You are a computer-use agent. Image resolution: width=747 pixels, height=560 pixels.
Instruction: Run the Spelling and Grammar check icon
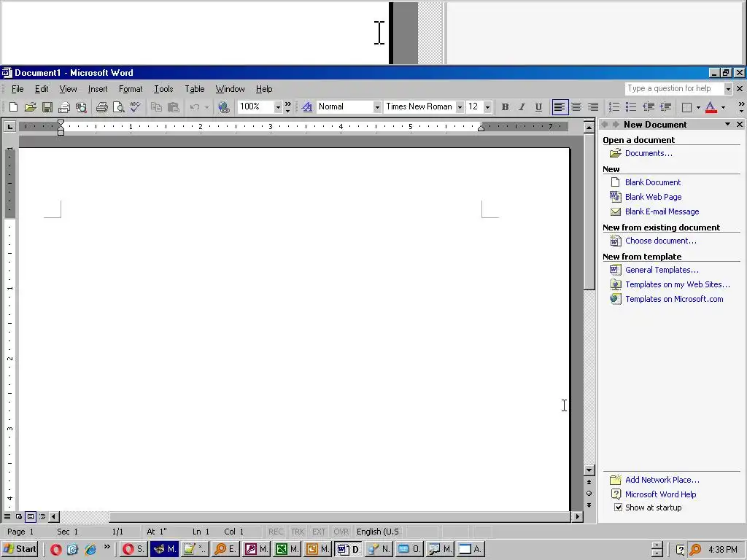(x=135, y=107)
